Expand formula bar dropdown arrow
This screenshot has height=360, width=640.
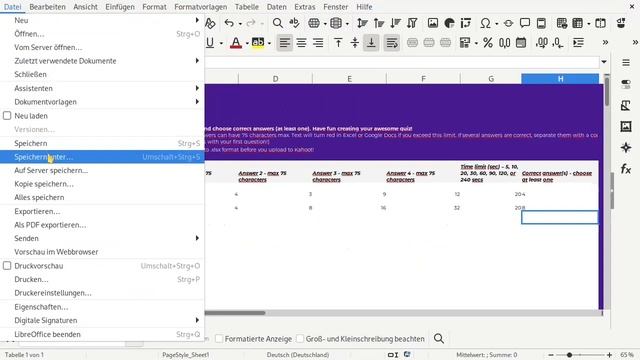(604, 62)
